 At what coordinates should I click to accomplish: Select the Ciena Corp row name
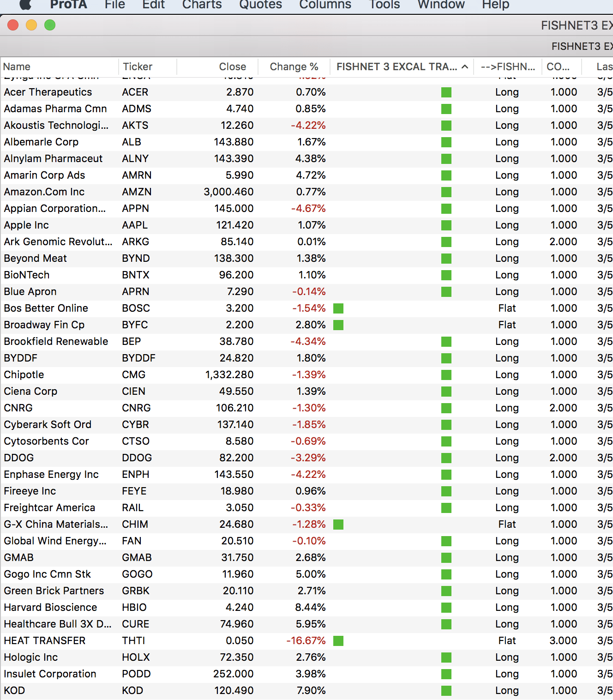[30, 391]
